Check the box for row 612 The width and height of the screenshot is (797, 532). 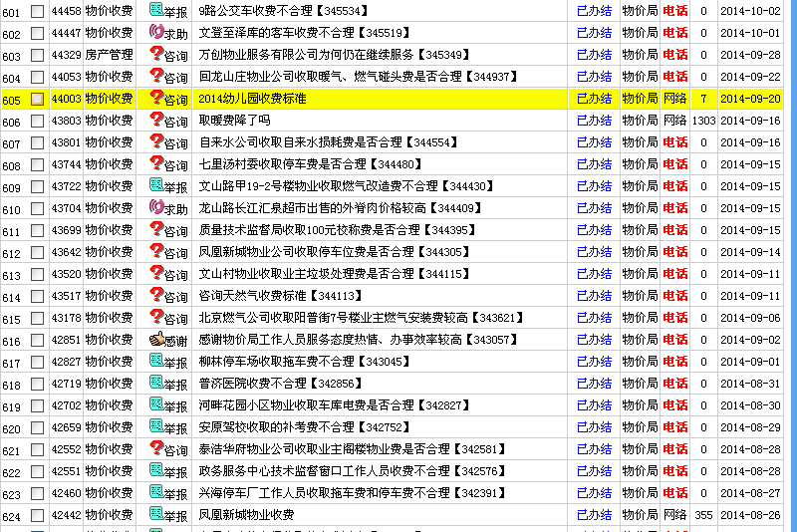tap(38, 252)
